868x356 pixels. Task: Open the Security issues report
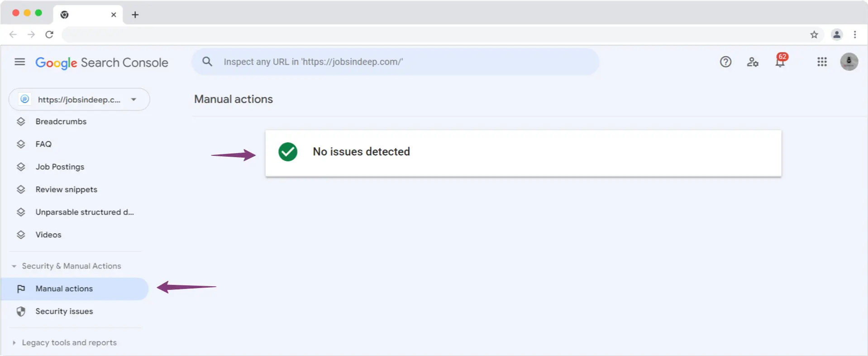64,312
